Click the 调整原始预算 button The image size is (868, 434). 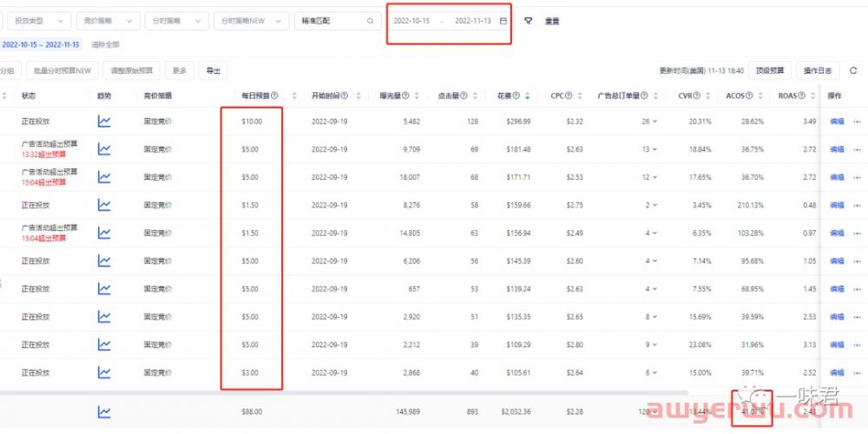pyautogui.click(x=131, y=71)
